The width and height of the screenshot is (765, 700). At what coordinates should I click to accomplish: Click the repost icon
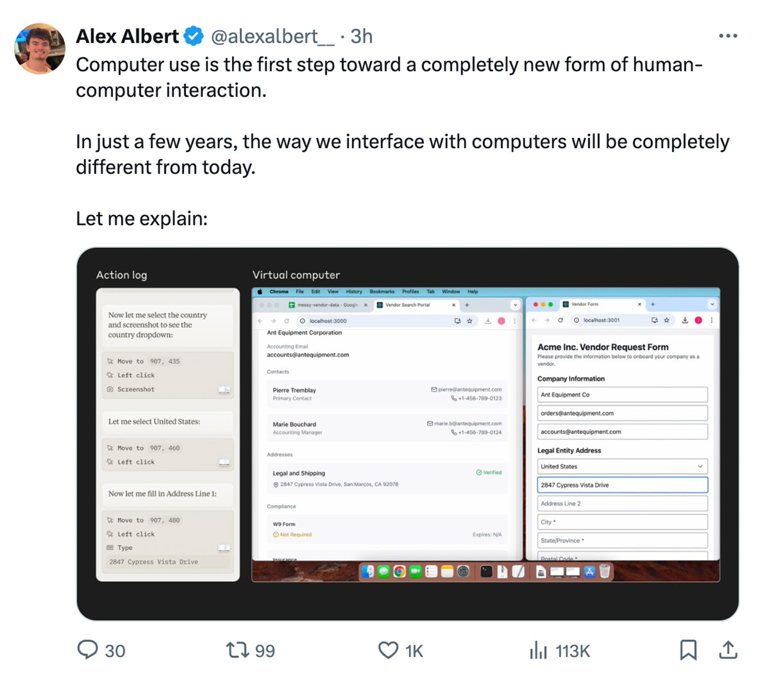(237, 650)
